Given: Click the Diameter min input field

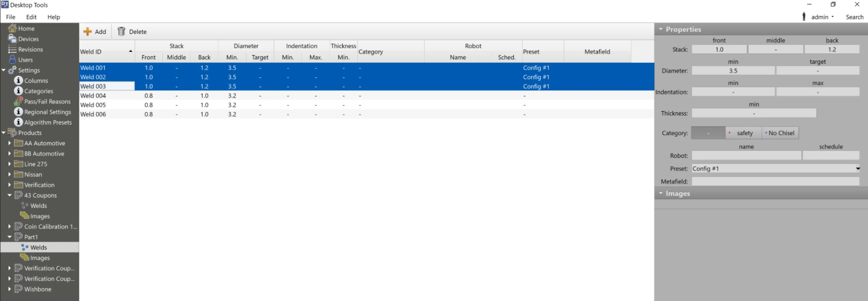Looking at the screenshot, I should pyautogui.click(x=733, y=71).
